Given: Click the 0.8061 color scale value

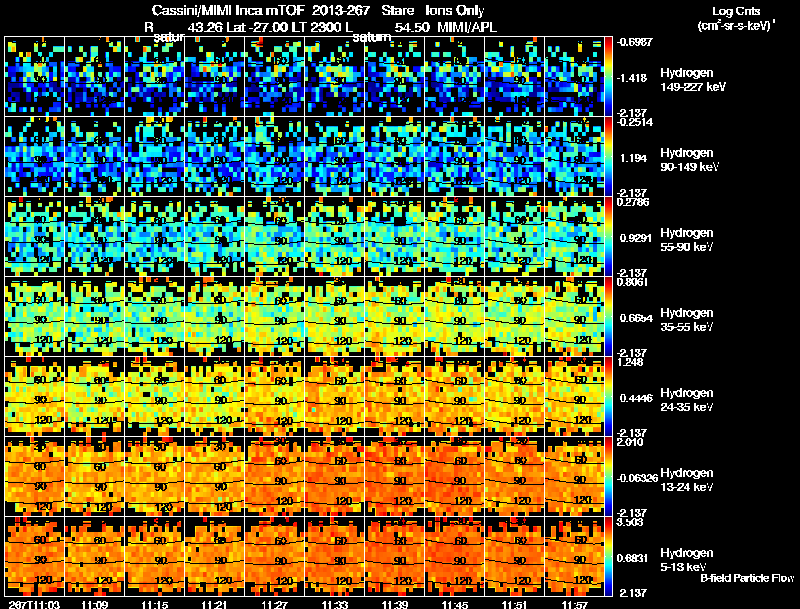Looking at the screenshot, I should 632,282.
